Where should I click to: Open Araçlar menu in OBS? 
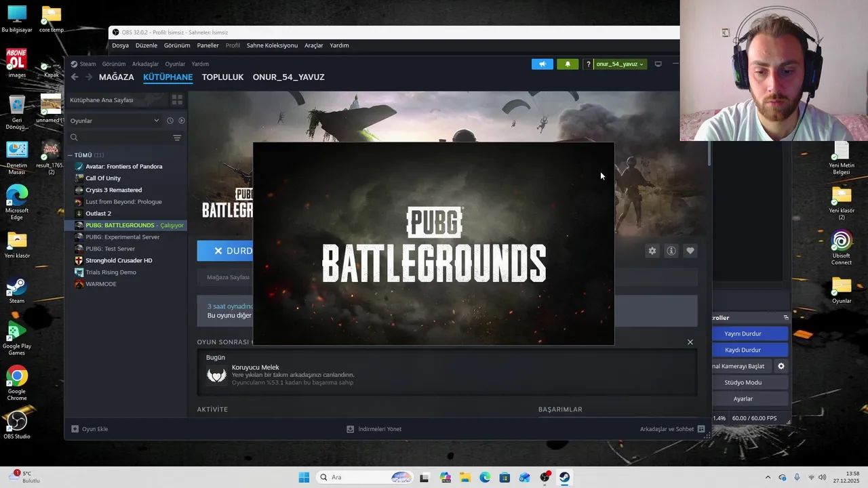[x=314, y=45]
